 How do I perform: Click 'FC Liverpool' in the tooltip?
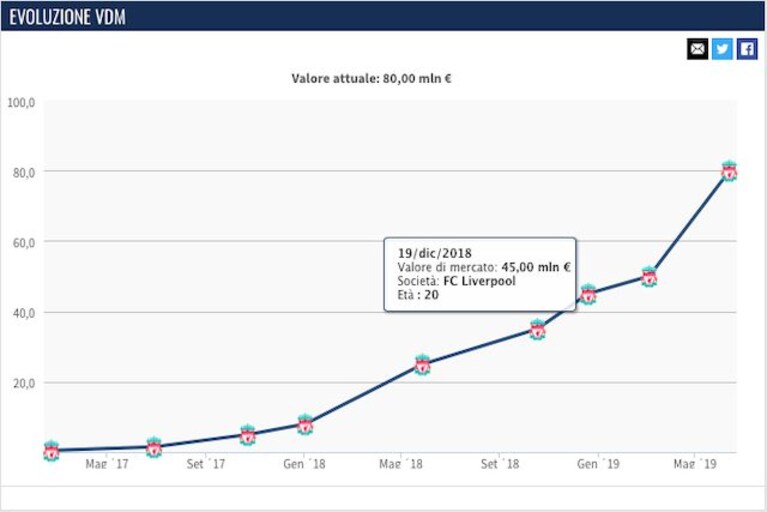pos(479,281)
